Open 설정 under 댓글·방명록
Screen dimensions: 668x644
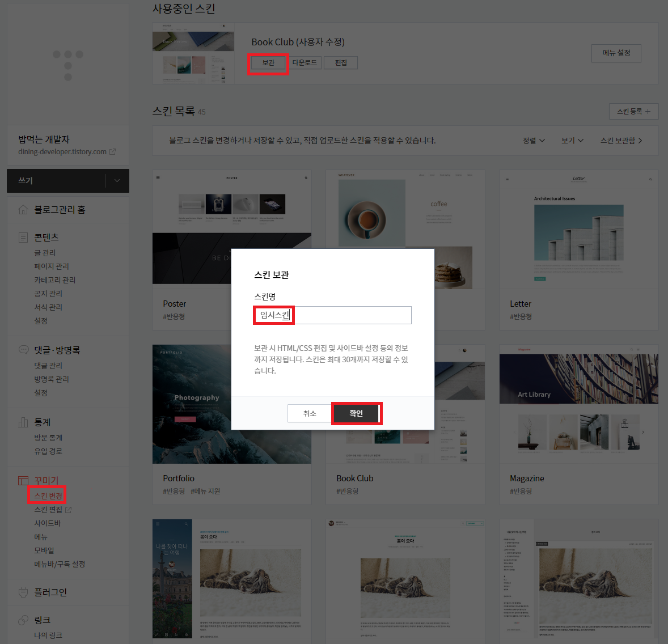(x=41, y=393)
